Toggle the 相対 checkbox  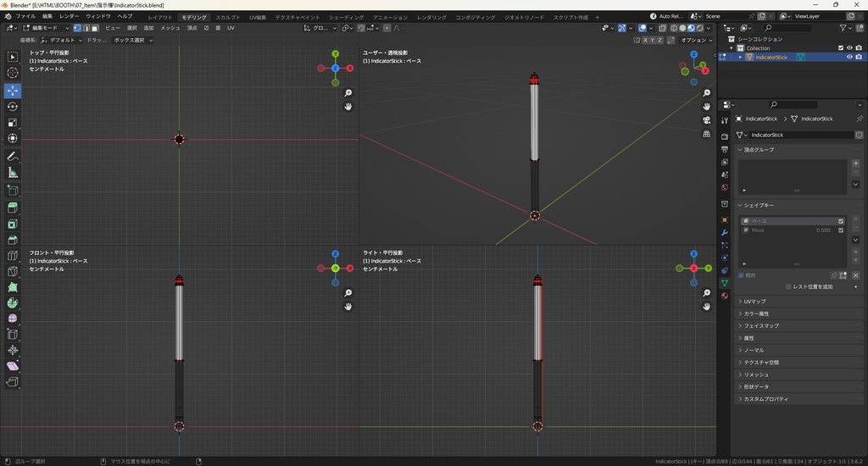click(x=741, y=275)
